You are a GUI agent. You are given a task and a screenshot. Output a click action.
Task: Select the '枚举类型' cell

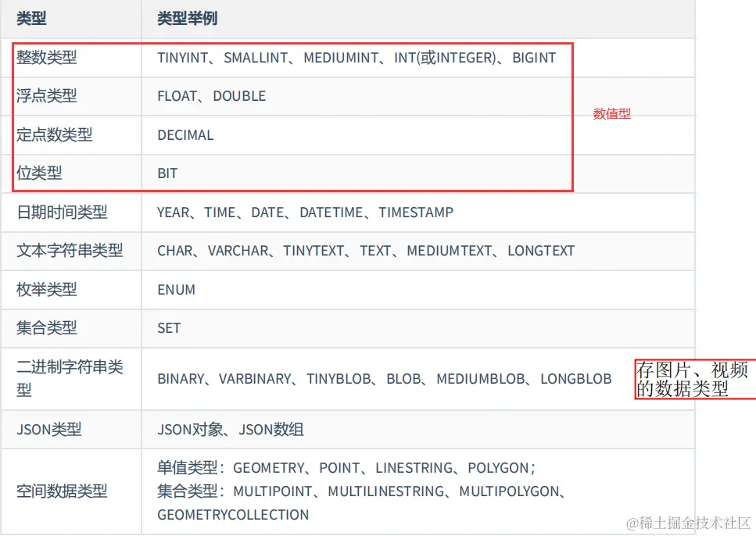71,290
